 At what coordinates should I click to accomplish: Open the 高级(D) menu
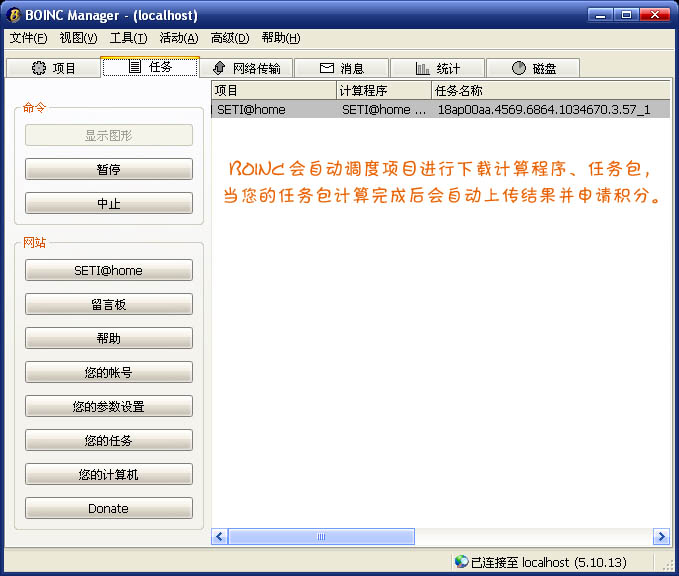tap(230, 38)
